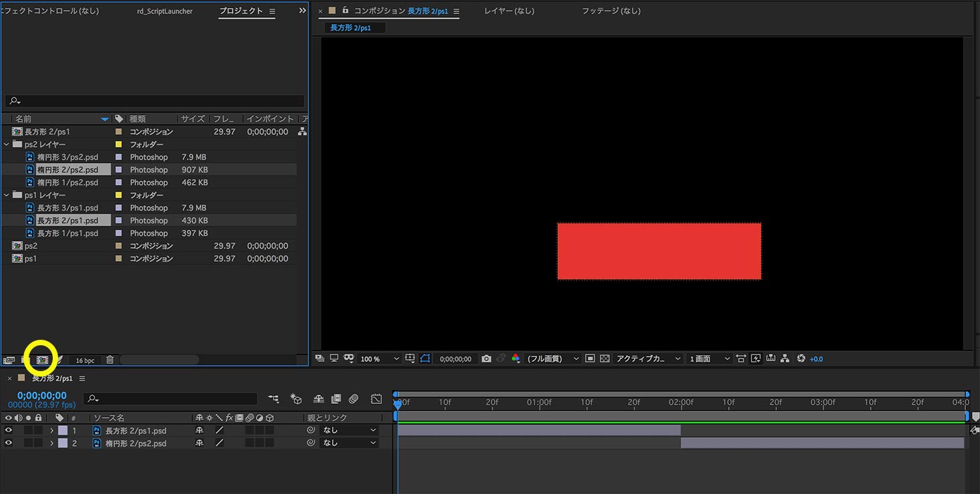
Task: Click the 16 bpc color depth button
Action: point(85,360)
